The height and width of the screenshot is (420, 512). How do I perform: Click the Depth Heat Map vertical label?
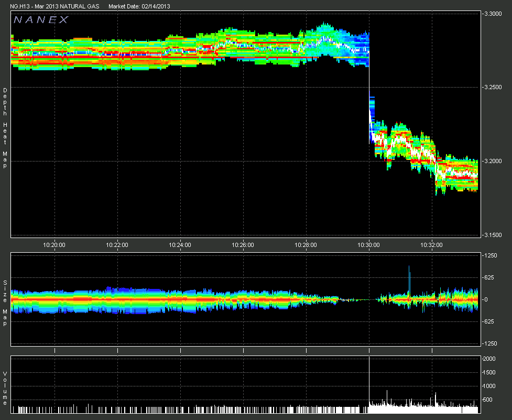tap(5, 128)
